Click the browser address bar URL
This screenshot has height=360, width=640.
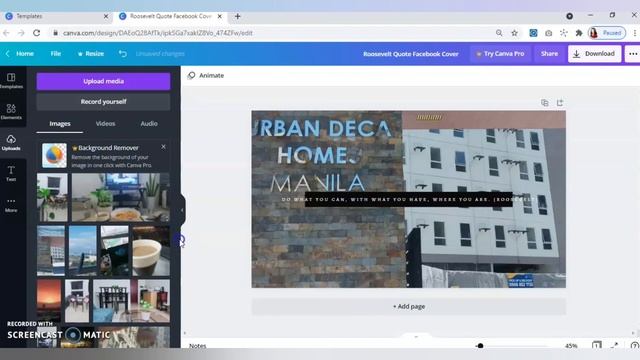point(158,33)
